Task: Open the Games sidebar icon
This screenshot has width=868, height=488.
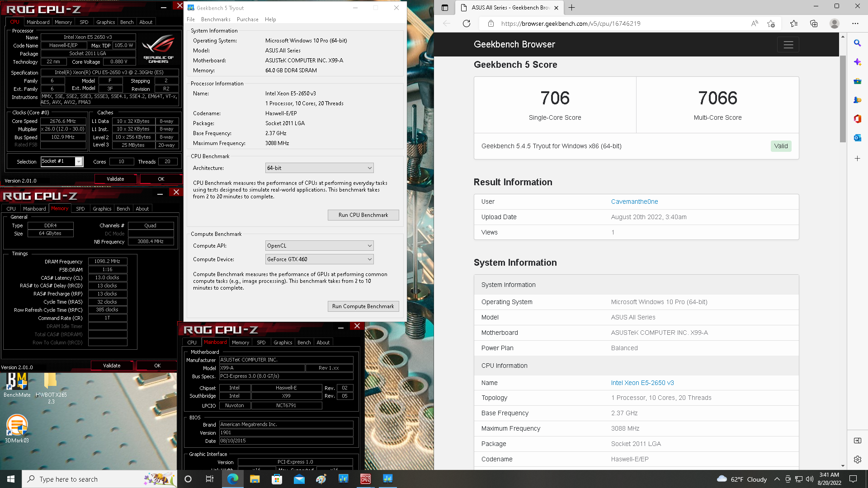Action: (857, 100)
